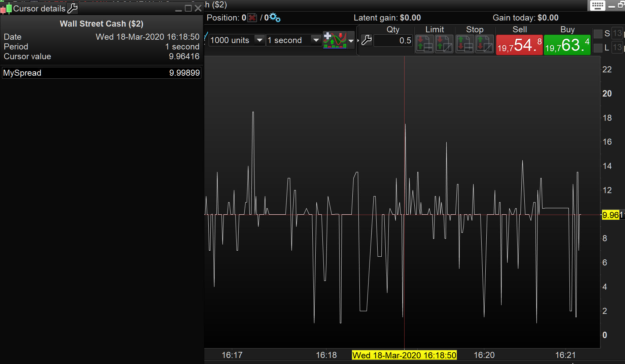
Task: Open the on-screen keyboard icon
Action: [598, 5]
